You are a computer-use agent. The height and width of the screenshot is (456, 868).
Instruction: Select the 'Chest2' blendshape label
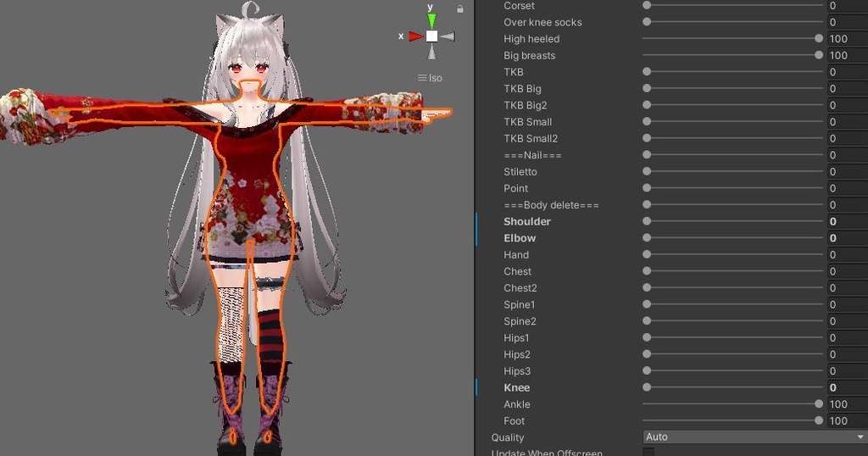coord(520,288)
